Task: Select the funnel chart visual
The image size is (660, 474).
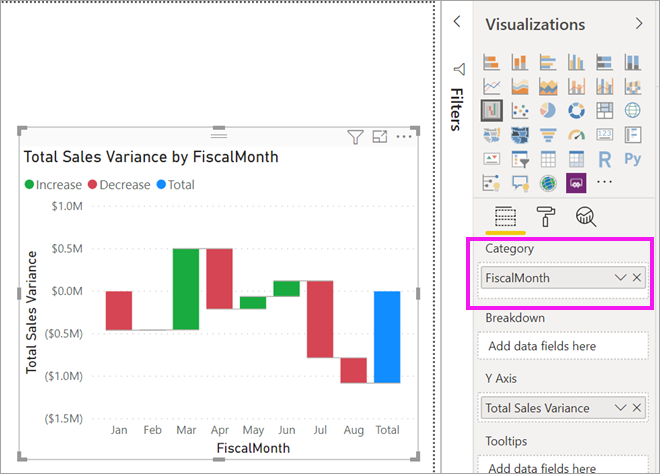Action: coord(548,135)
